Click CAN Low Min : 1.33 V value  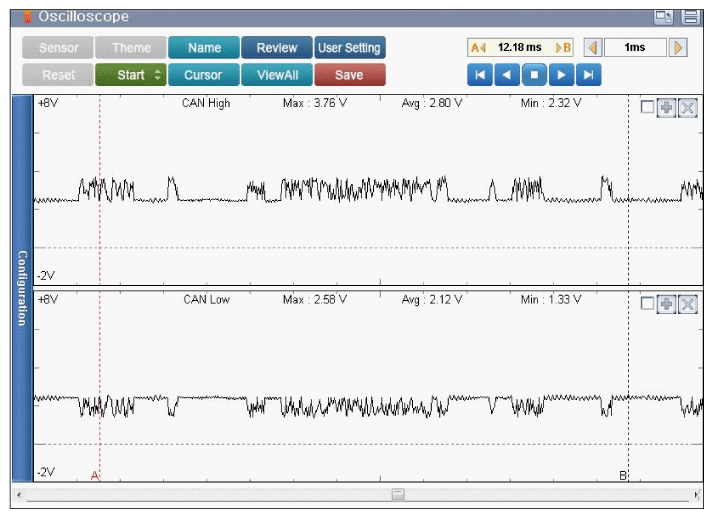click(x=551, y=300)
